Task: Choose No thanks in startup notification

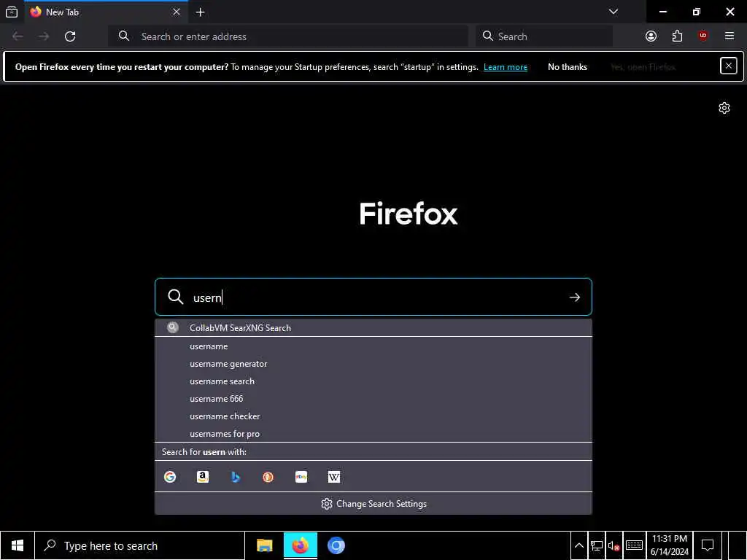Action: pos(568,67)
